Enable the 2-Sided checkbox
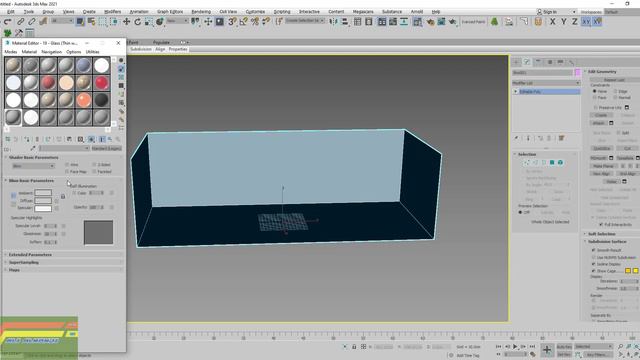 [94, 164]
